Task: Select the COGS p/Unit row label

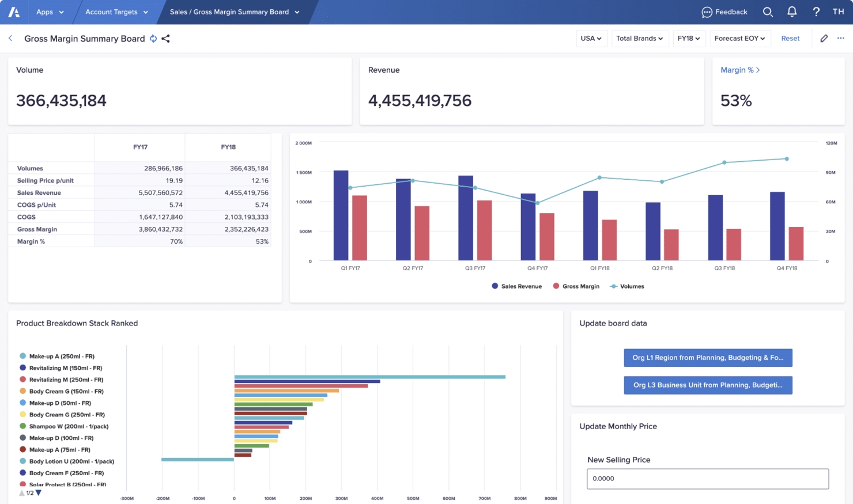Action: (36, 205)
